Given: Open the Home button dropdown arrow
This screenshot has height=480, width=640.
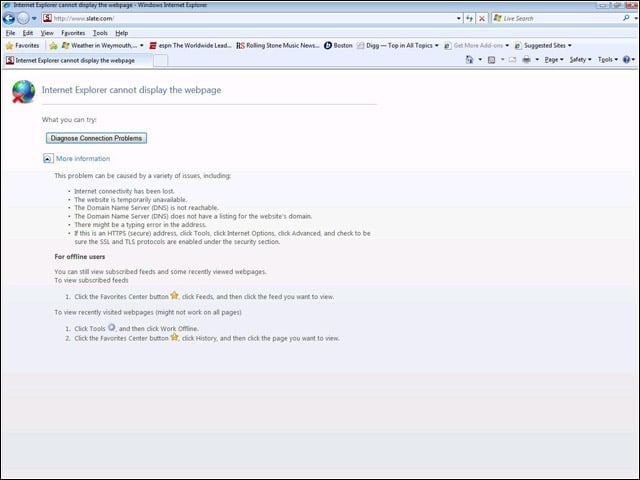Looking at the screenshot, I should tap(480, 60).
